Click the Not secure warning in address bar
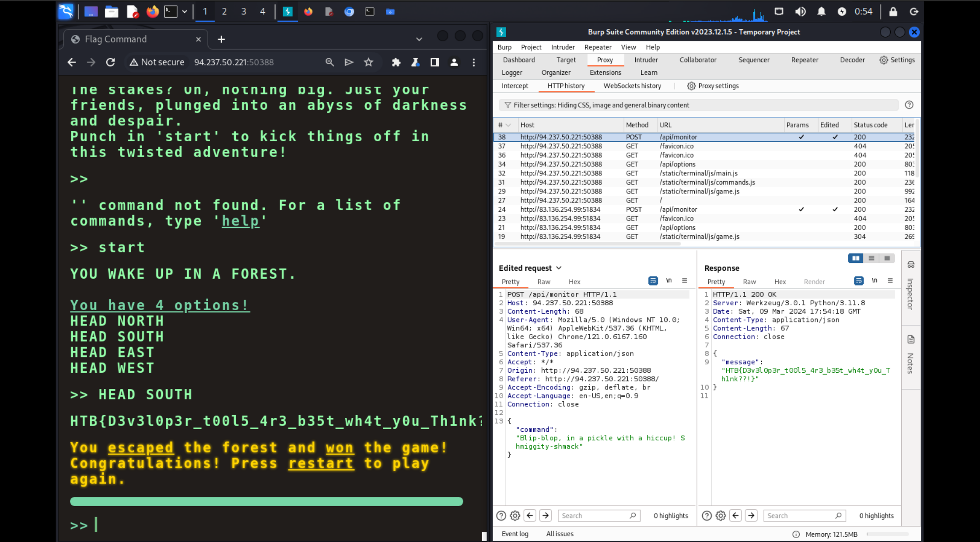The image size is (980, 542). [157, 62]
